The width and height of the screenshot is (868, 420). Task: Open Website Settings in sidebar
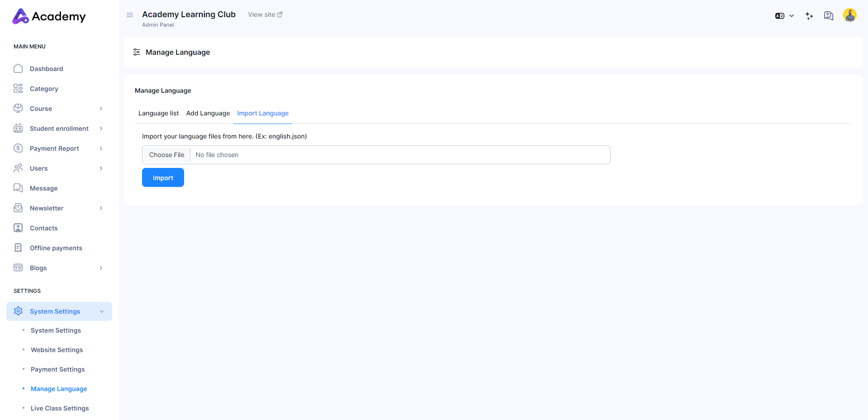point(57,350)
